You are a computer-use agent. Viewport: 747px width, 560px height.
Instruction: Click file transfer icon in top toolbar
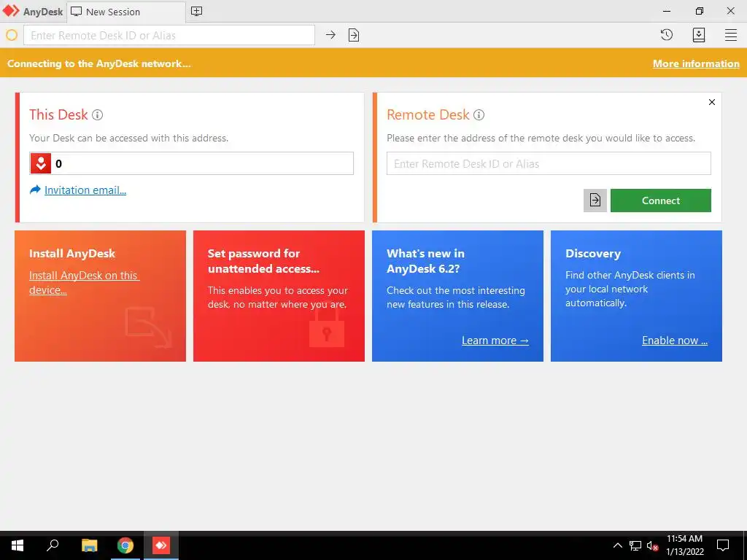point(354,35)
